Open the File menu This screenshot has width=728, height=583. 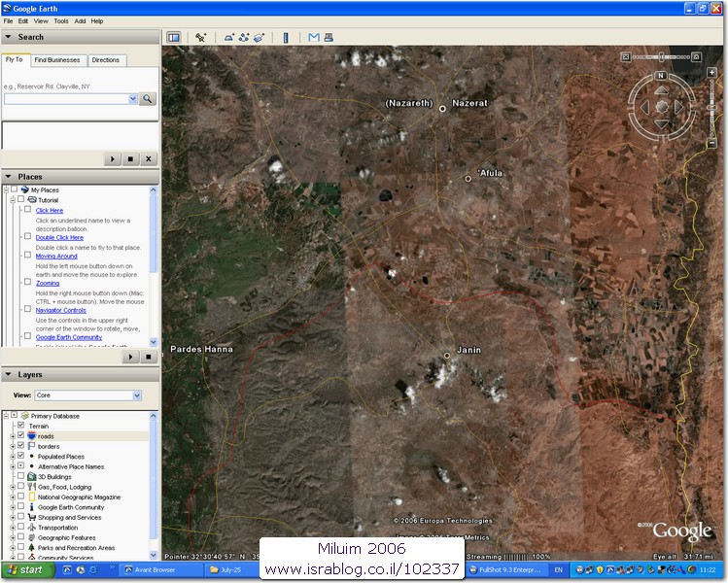[8, 21]
